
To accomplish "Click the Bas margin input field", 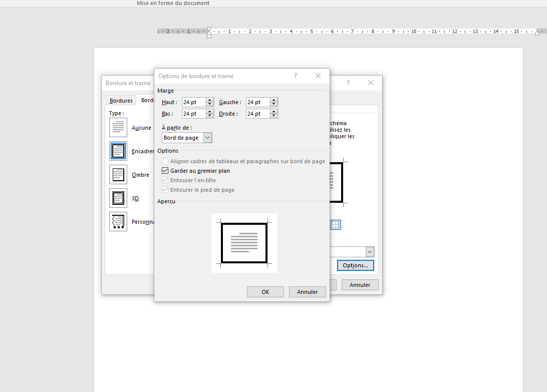I will [194, 114].
